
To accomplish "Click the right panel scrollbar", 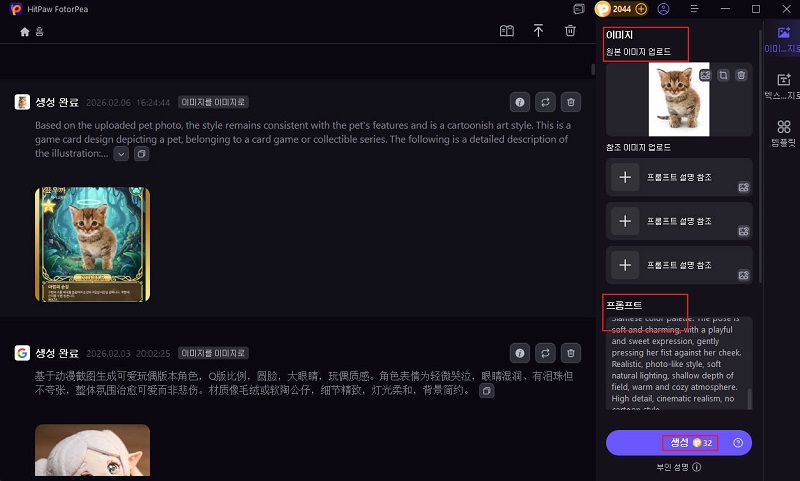I will coord(760,156).
